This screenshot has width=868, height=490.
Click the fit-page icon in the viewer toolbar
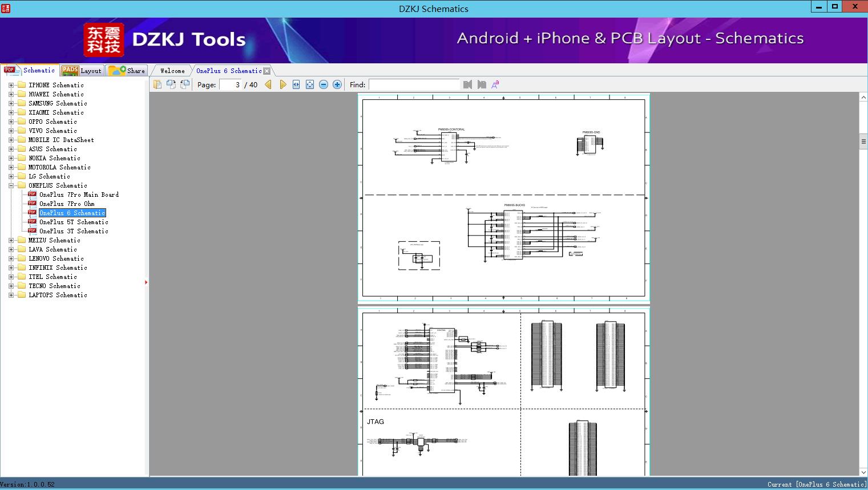pos(310,84)
